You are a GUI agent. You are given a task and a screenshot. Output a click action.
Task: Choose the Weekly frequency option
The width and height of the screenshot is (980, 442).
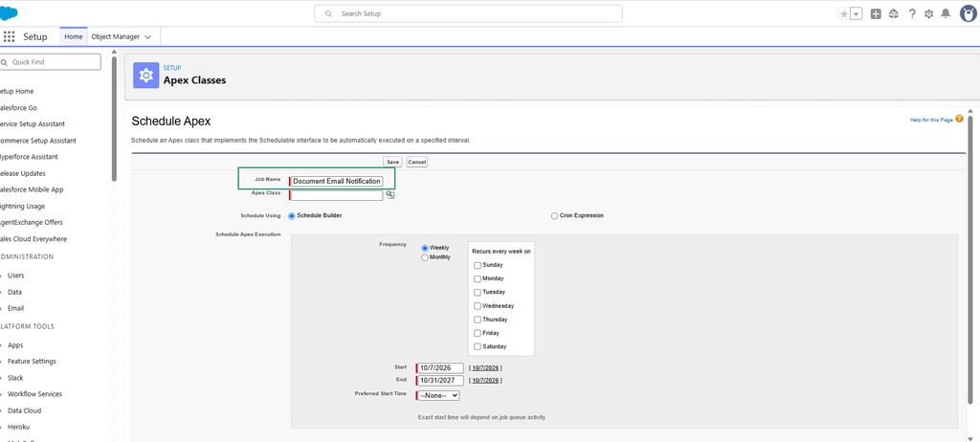click(425, 248)
